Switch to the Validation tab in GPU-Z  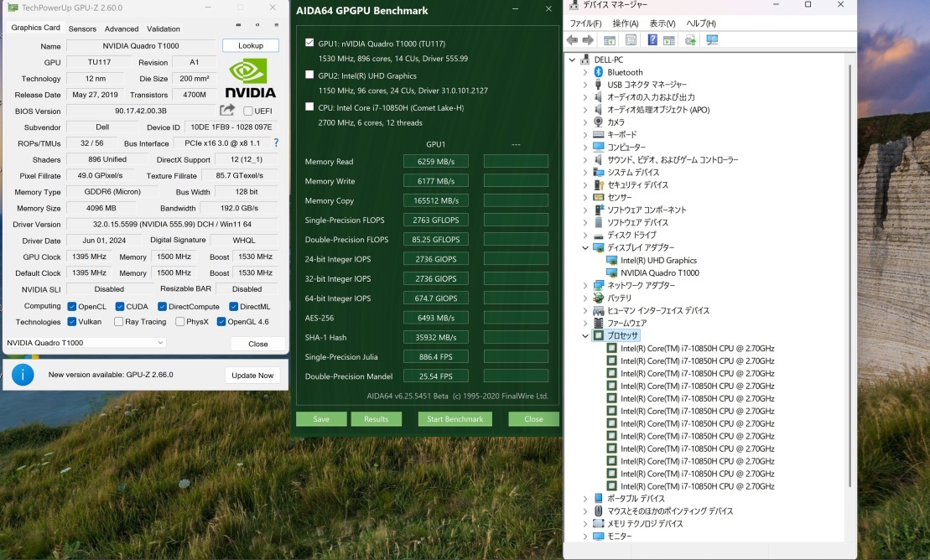(163, 29)
